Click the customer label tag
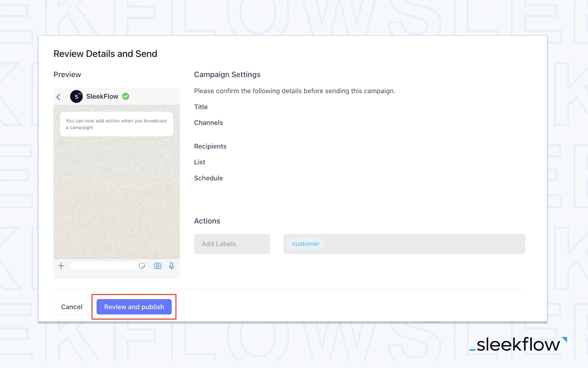The image size is (588, 368). coord(306,244)
